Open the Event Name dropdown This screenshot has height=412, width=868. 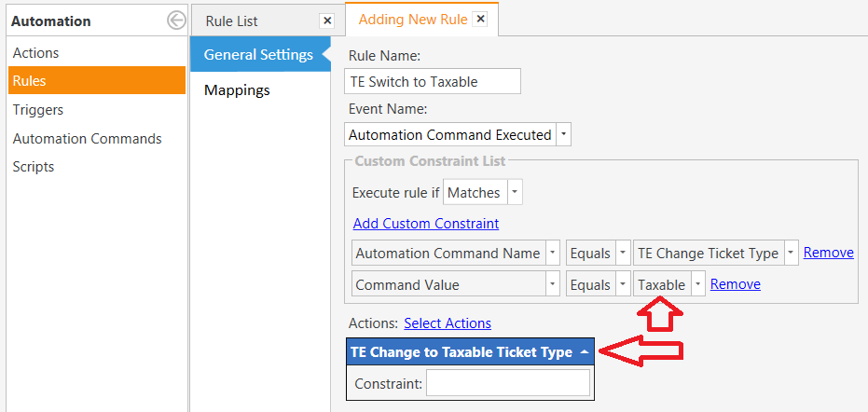click(x=563, y=135)
